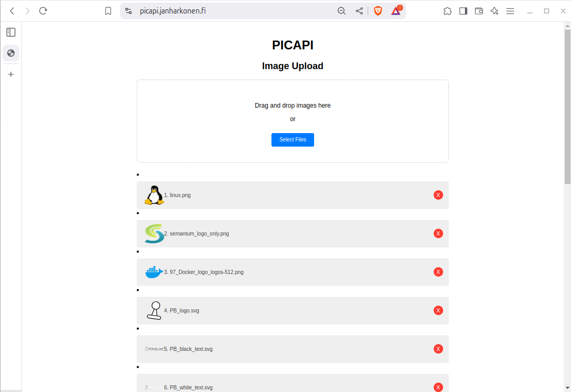The image size is (571, 392).
Task: Open the hamburger main menu
Action: coord(510,11)
